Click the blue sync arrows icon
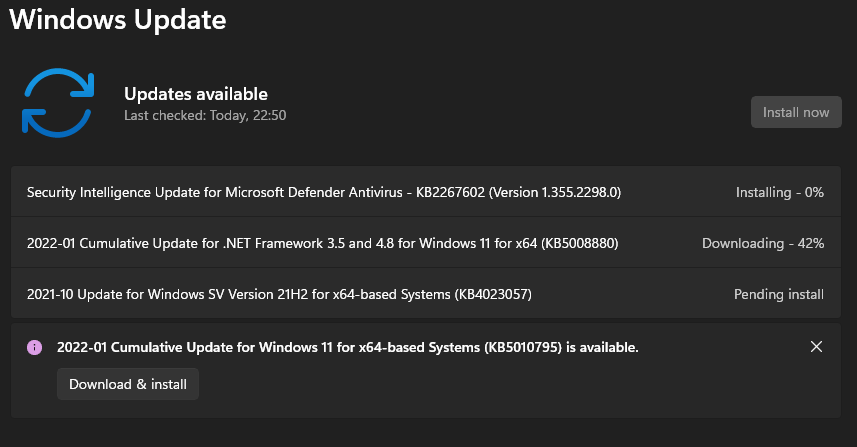Screen dimensions: 857x447 (x=57, y=103)
